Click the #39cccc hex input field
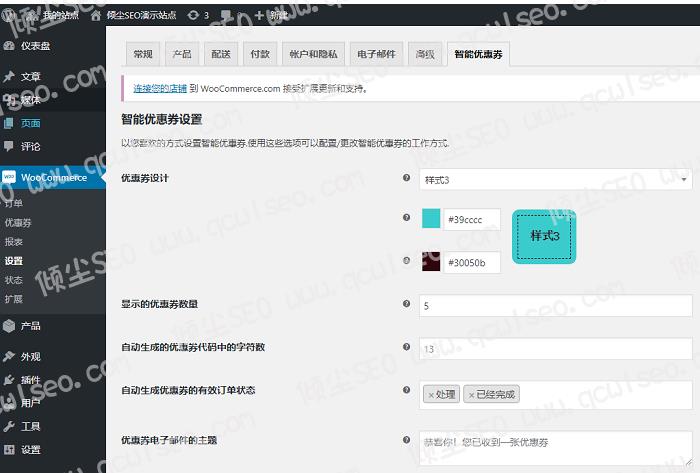 coord(472,219)
